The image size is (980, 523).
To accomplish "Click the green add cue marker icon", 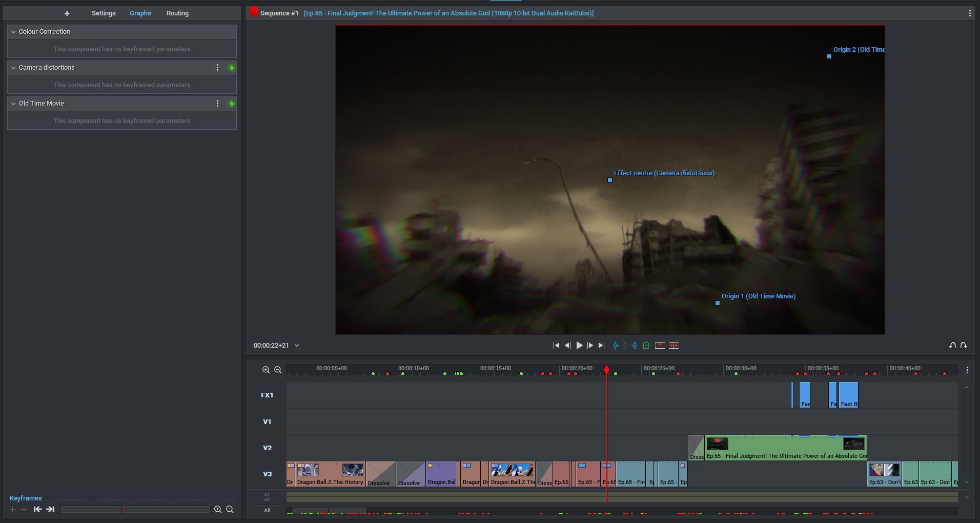I will point(646,346).
